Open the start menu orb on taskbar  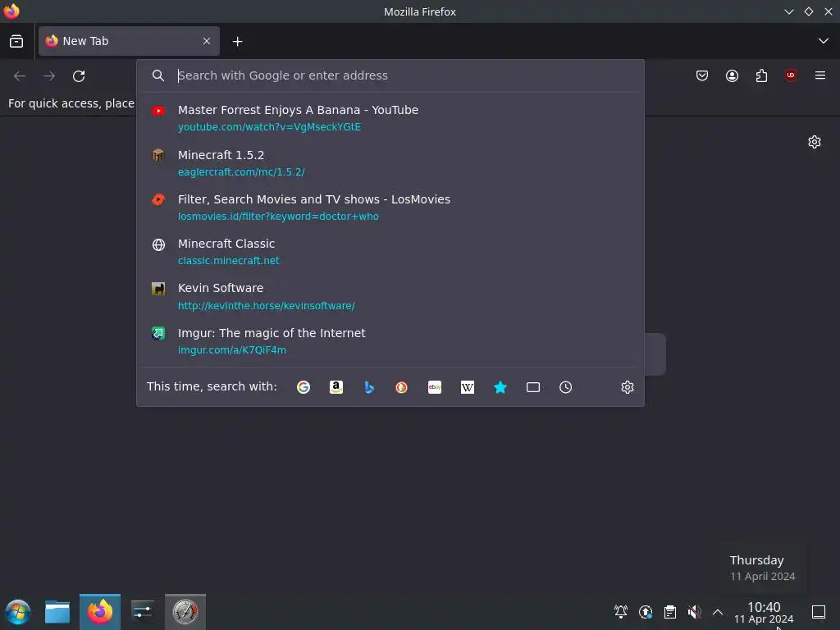tap(18, 612)
